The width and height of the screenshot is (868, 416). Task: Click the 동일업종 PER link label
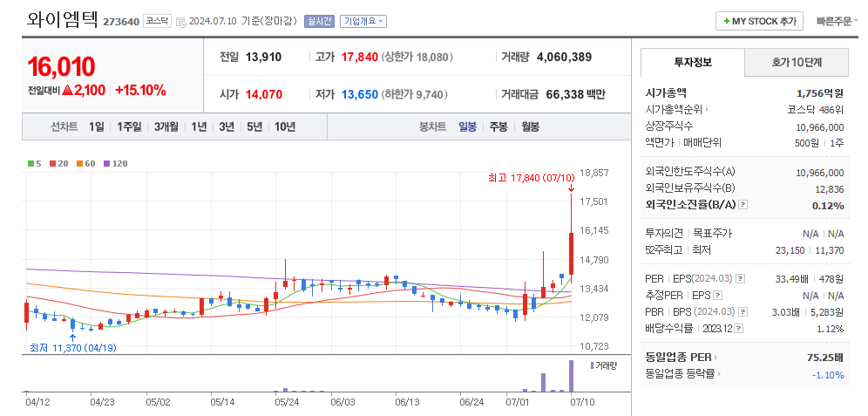pyautogui.click(x=679, y=358)
